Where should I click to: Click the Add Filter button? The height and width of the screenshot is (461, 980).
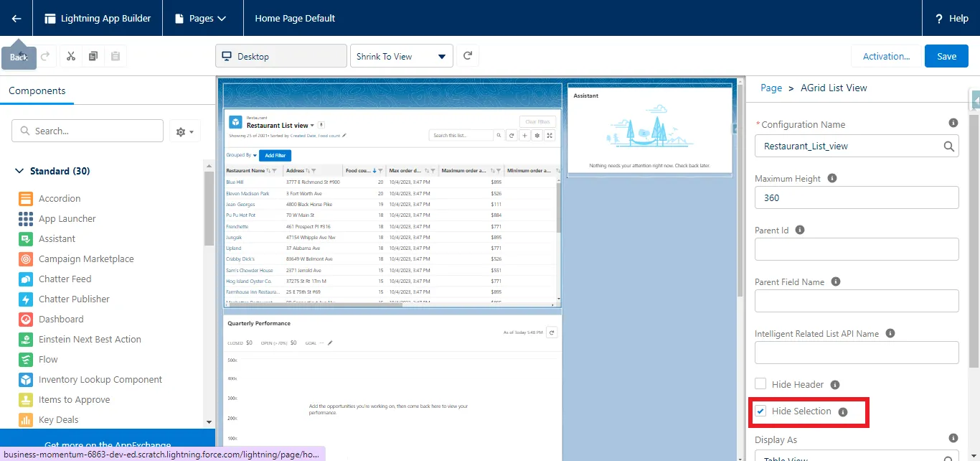(275, 155)
